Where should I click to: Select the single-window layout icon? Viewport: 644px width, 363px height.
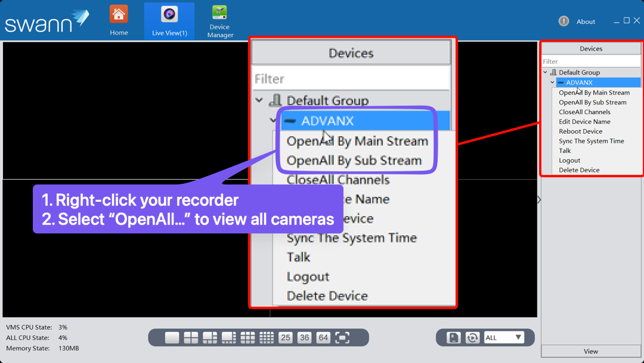(x=172, y=337)
